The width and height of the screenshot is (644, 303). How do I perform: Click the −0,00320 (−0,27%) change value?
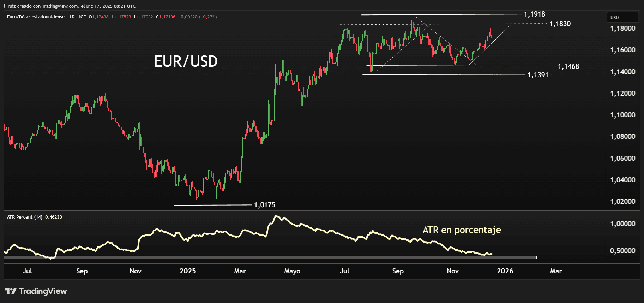pos(198,17)
